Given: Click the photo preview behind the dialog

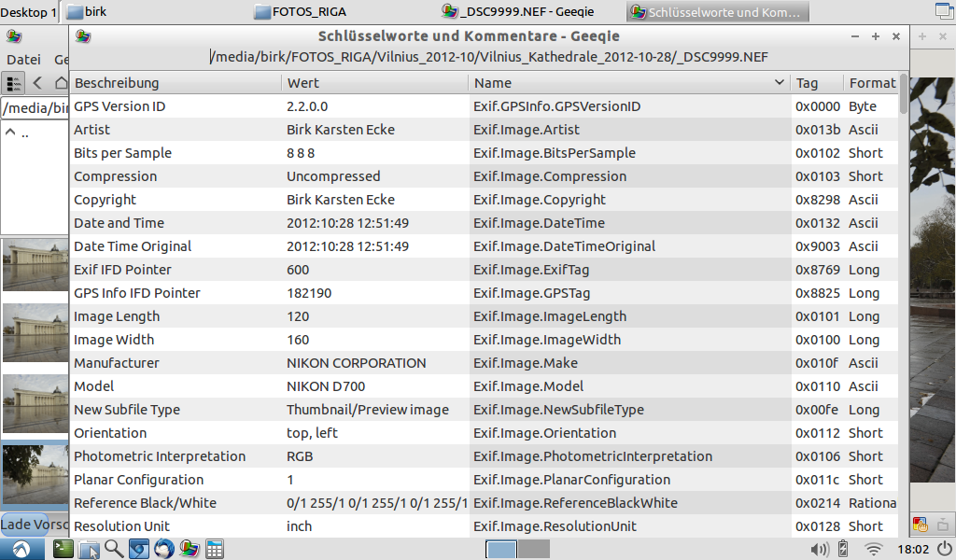Looking at the screenshot, I should (x=933, y=280).
